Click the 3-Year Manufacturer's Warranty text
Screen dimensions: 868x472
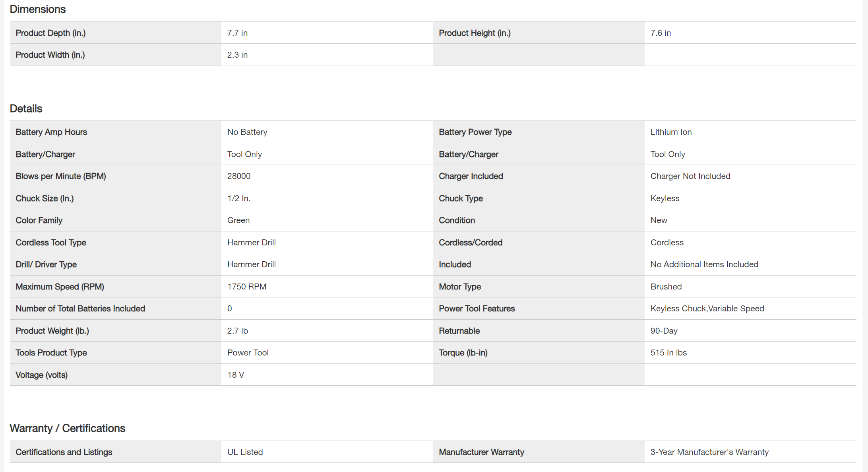click(709, 452)
